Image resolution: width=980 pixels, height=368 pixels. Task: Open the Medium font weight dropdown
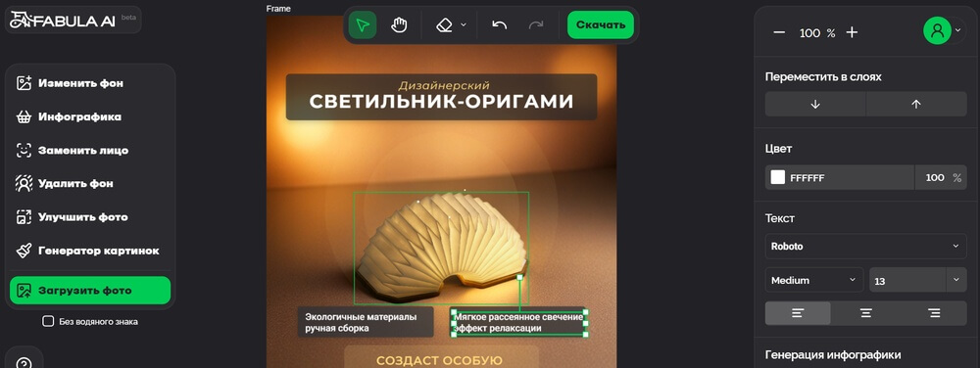click(x=814, y=280)
